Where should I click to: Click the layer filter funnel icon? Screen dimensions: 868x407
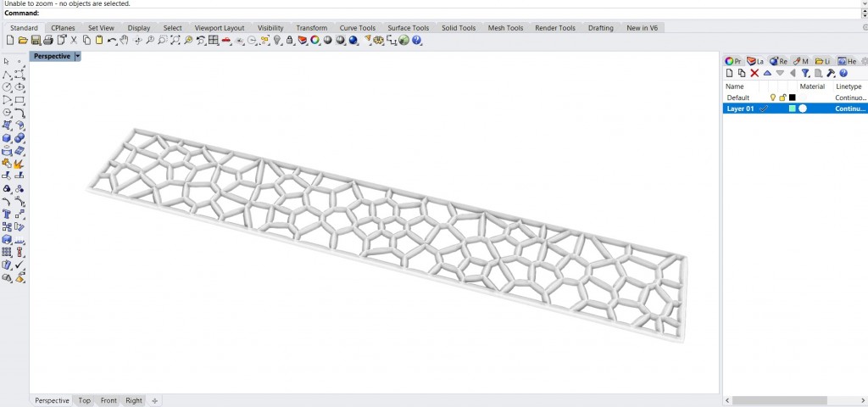[806, 74]
